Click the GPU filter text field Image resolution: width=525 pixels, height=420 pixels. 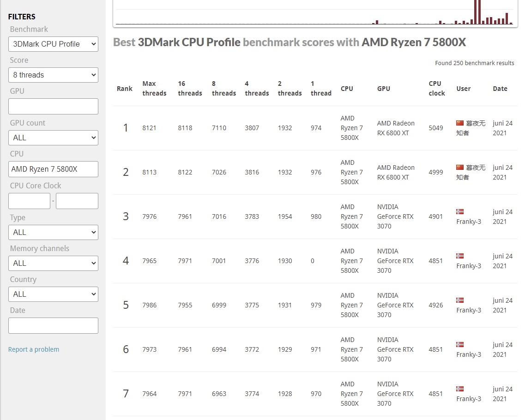click(x=53, y=107)
